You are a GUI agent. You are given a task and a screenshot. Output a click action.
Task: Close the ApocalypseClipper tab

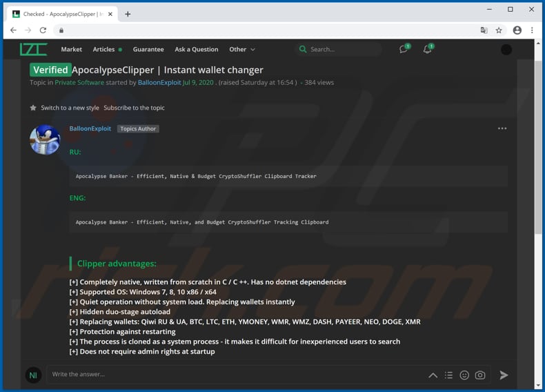(110, 14)
